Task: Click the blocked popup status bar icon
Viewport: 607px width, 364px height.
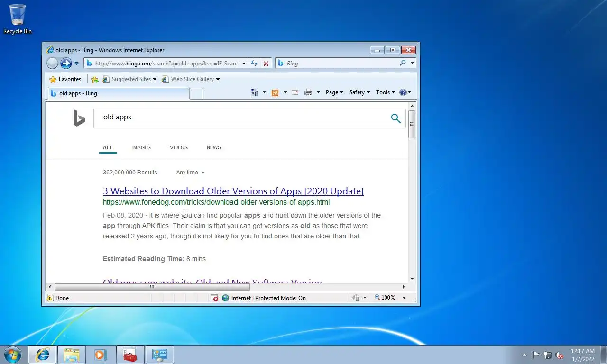Action: (x=214, y=298)
